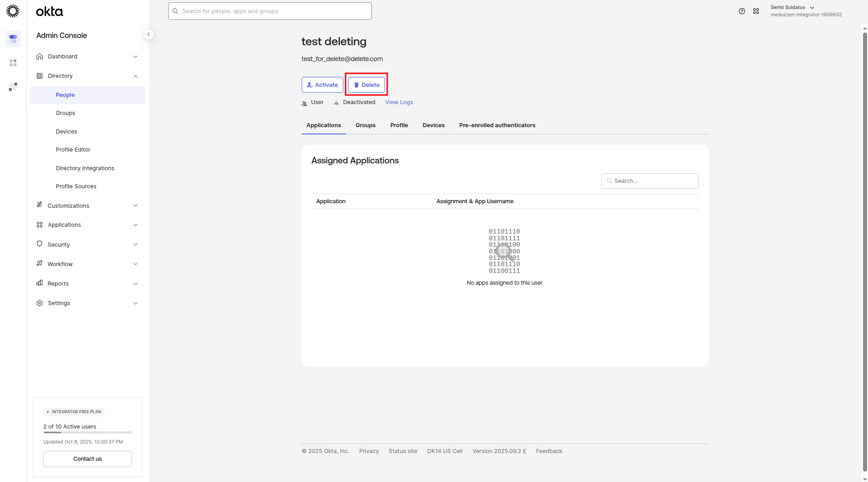The height and width of the screenshot is (482, 868).
Task: Focus the people, apps and groups search field
Action: 270,11
